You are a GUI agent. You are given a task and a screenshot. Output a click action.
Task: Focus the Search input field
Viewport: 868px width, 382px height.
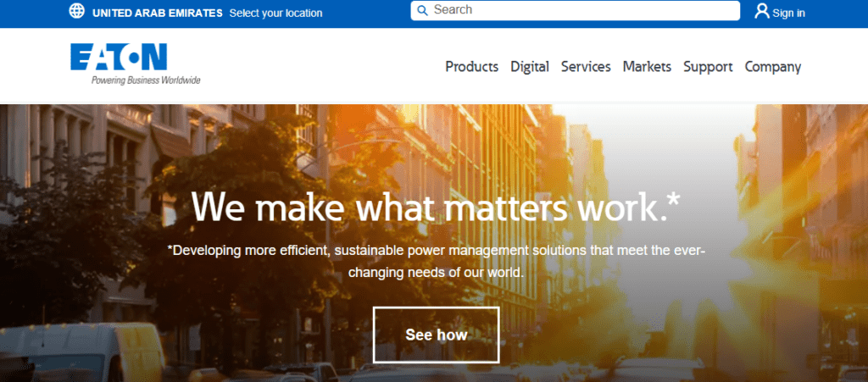click(x=575, y=10)
